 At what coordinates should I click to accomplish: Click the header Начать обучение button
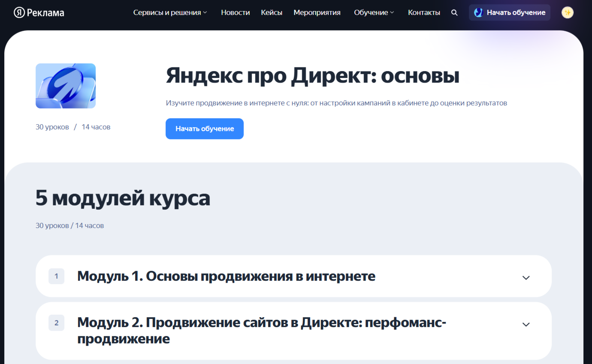pyautogui.click(x=510, y=13)
